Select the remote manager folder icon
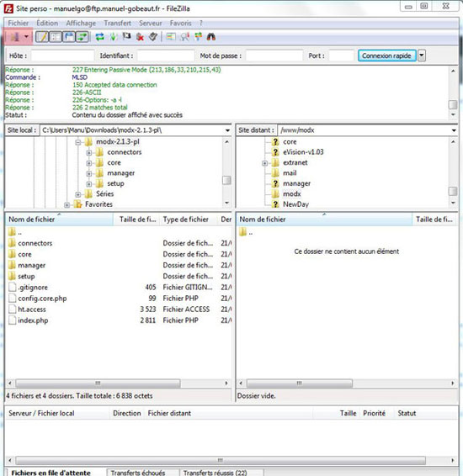This screenshot has height=476, width=463. coord(275,183)
